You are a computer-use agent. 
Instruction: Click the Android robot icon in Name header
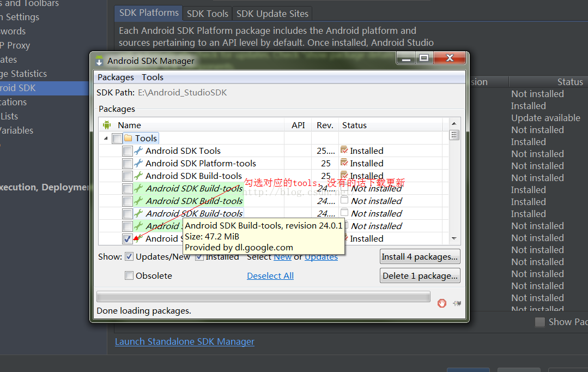pos(107,125)
